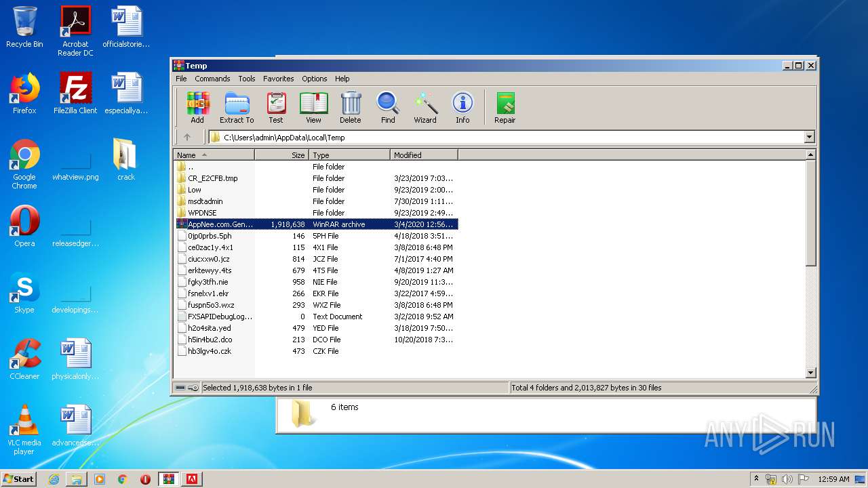Click the file list scroll down arrow
This screenshot has width=868, height=488.
[810, 372]
